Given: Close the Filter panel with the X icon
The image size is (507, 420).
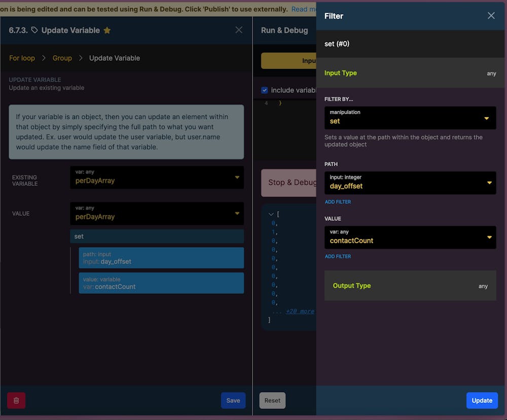Looking at the screenshot, I should point(491,16).
